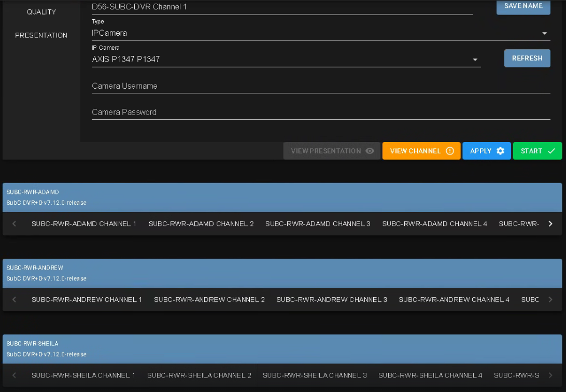566x392 pixels.
Task: Focus the Camera Password field
Action: [x=320, y=113]
